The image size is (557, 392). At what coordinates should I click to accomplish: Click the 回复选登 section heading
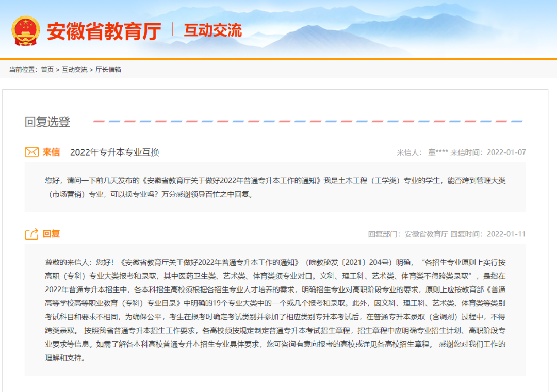[x=47, y=122]
